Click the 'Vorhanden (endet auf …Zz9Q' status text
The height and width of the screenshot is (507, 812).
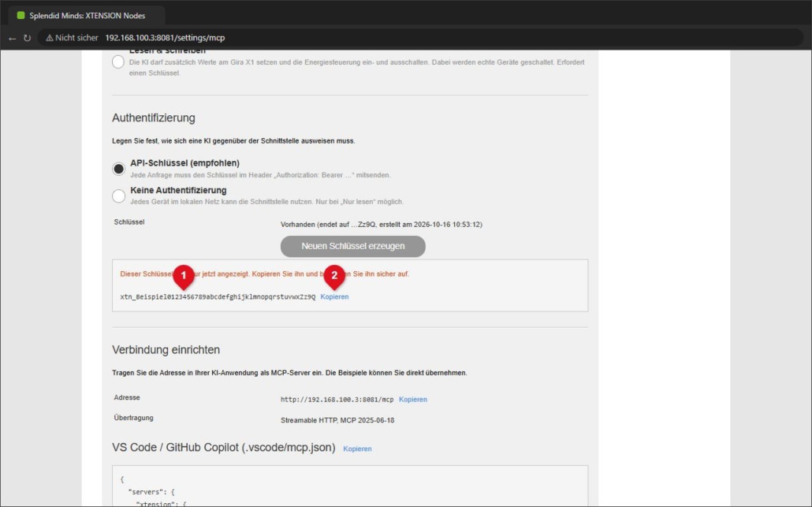382,224
